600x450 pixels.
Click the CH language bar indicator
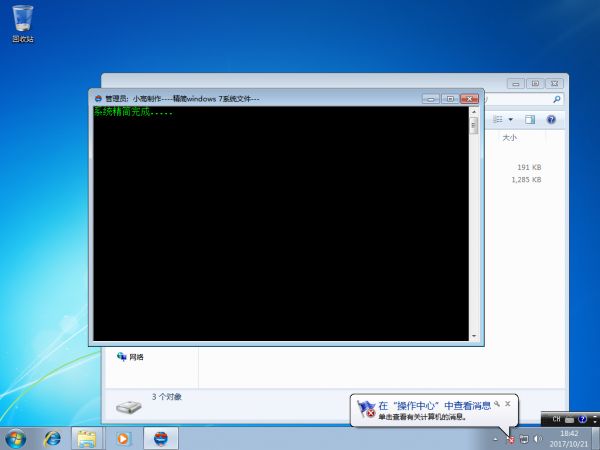coord(556,419)
